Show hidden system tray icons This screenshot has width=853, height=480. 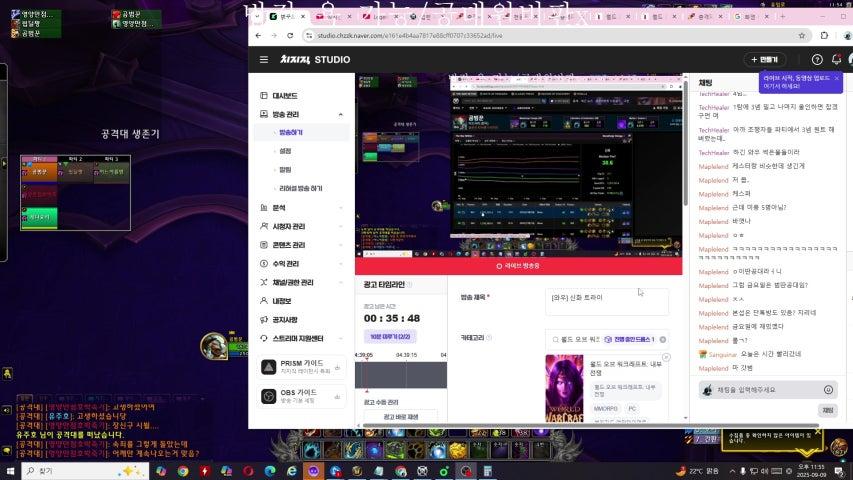tap(732, 471)
